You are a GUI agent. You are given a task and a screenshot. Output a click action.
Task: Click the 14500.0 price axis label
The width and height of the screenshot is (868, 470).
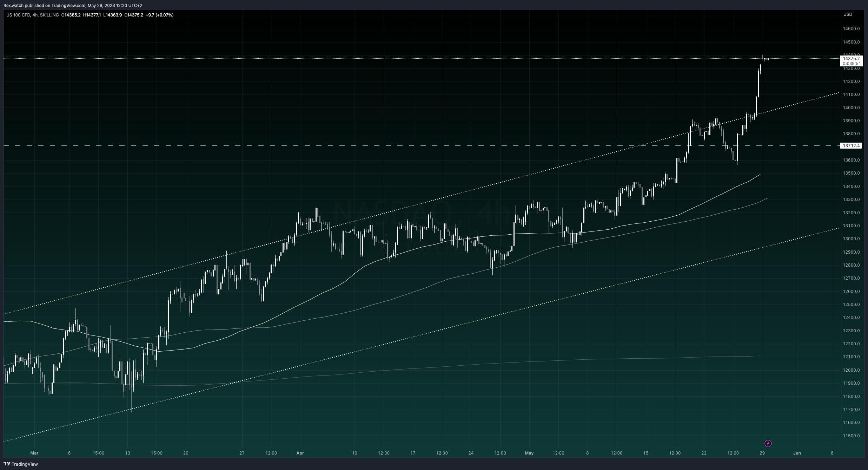point(851,42)
